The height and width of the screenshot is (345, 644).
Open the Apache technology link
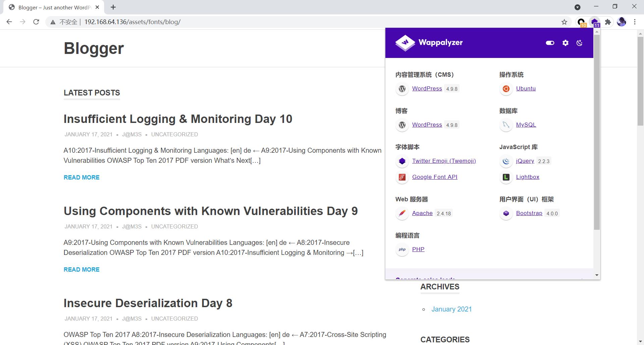pyautogui.click(x=422, y=213)
